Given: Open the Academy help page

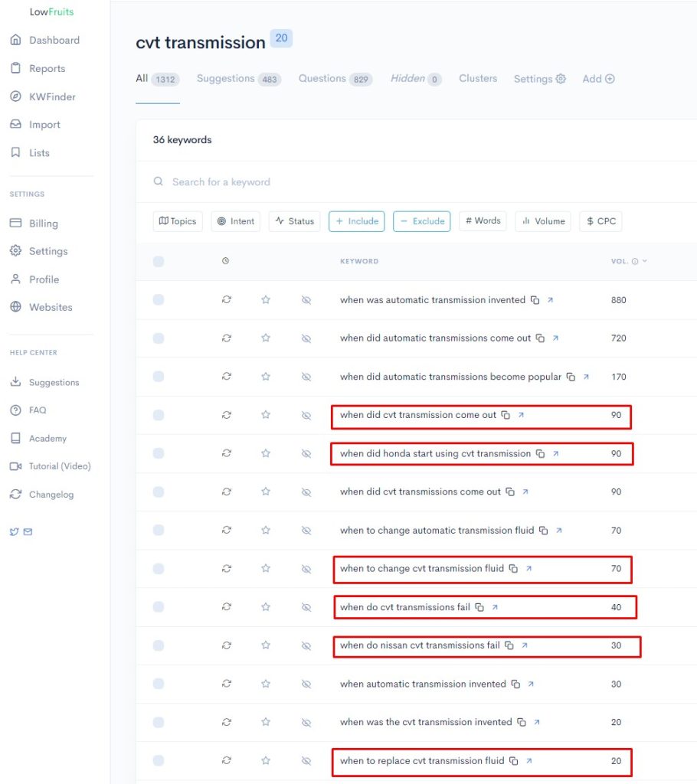Looking at the screenshot, I should tap(38, 439).
